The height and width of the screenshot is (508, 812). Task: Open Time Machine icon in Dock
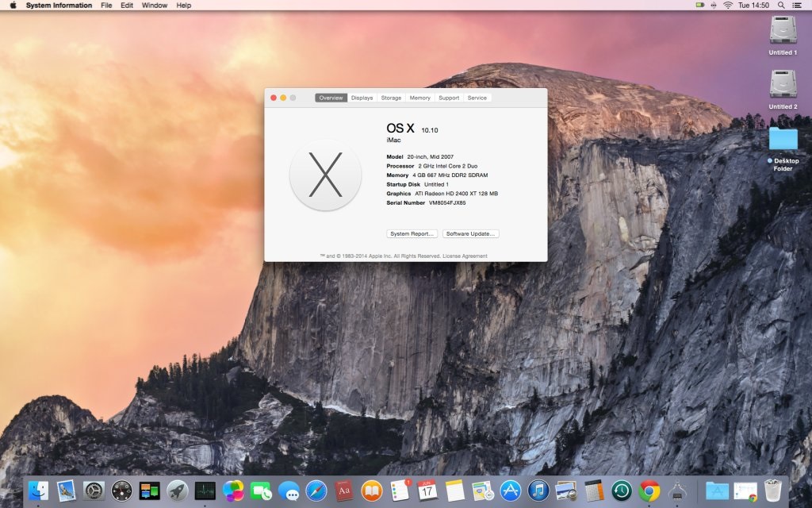(x=622, y=491)
